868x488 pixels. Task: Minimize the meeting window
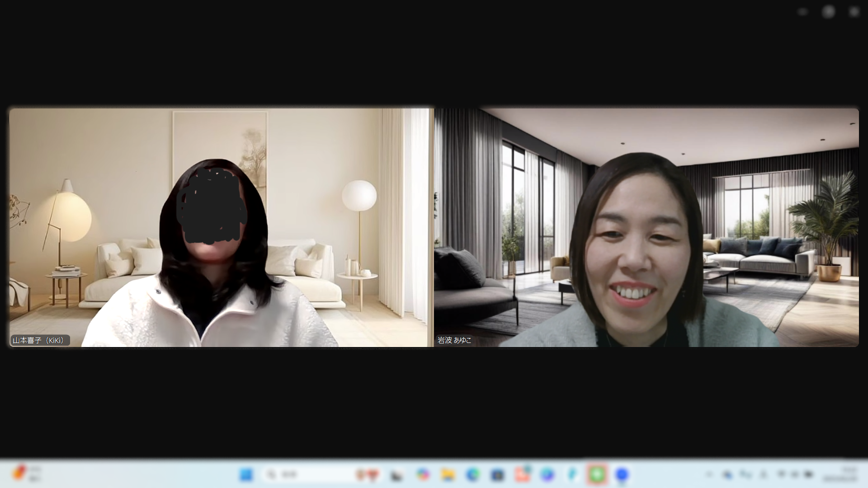pyautogui.click(x=803, y=12)
